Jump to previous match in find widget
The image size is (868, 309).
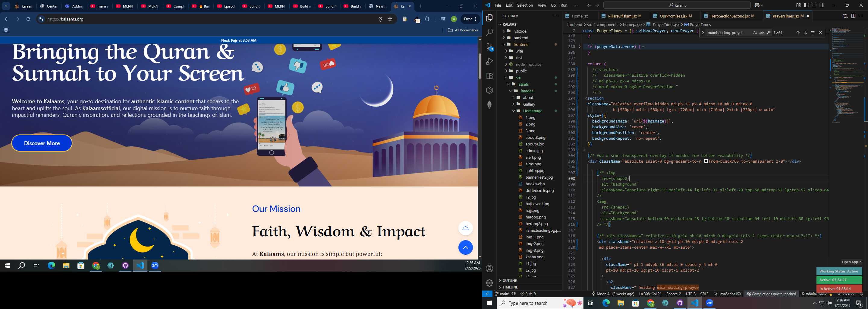point(798,33)
